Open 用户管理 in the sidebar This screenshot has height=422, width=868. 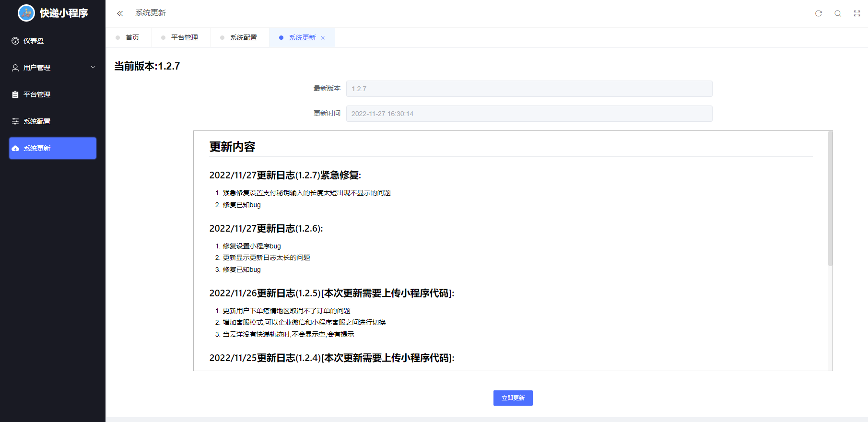pyautogui.click(x=37, y=68)
